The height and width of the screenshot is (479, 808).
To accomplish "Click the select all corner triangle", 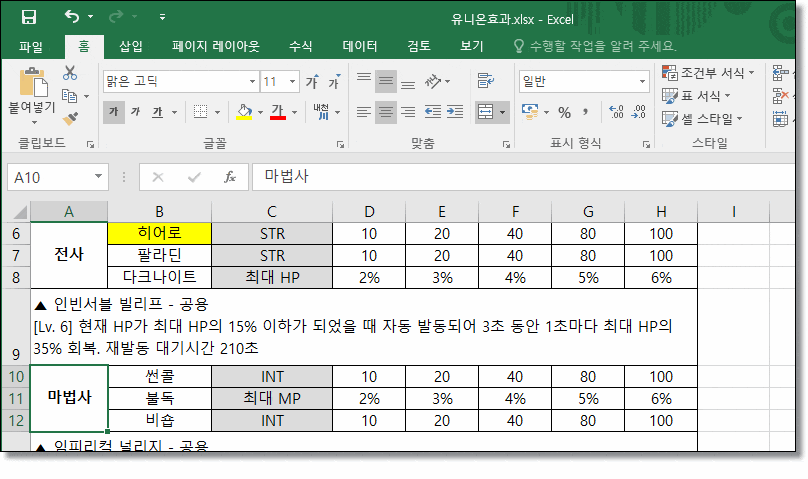I will coord(19,212).
